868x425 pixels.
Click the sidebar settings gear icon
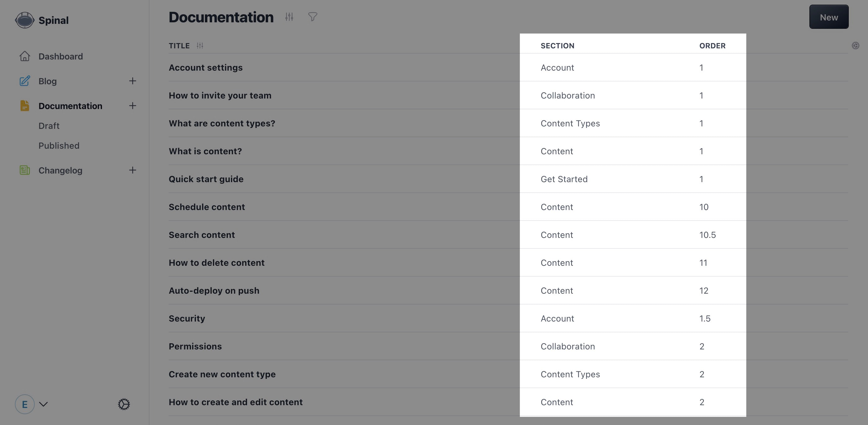pyautogui.click(x=124, y=404)
